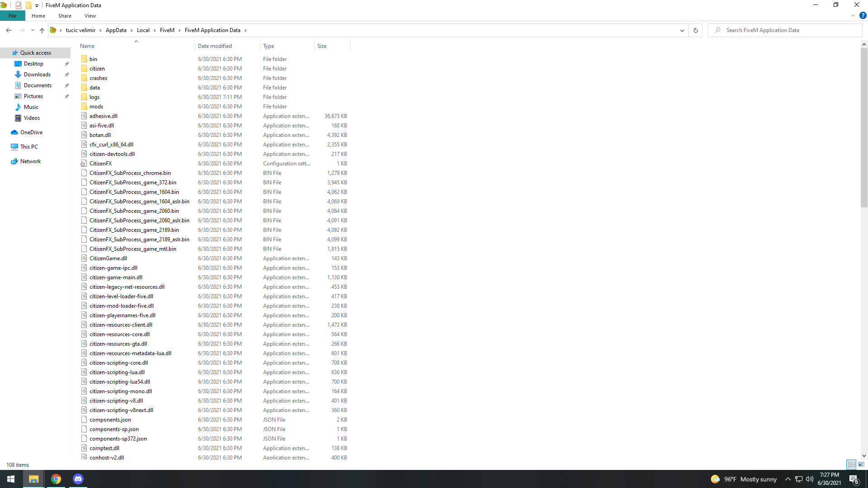Select the components.json file icon
Viewport: 868px width, 488px height.
click(84, 420)
